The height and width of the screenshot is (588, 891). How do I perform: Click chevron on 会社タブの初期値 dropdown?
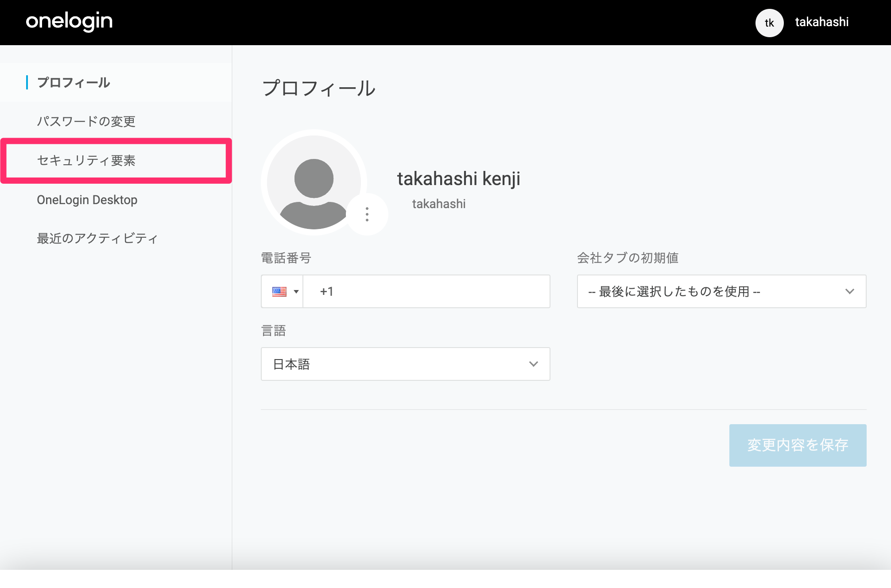click(x=849, y=291)
